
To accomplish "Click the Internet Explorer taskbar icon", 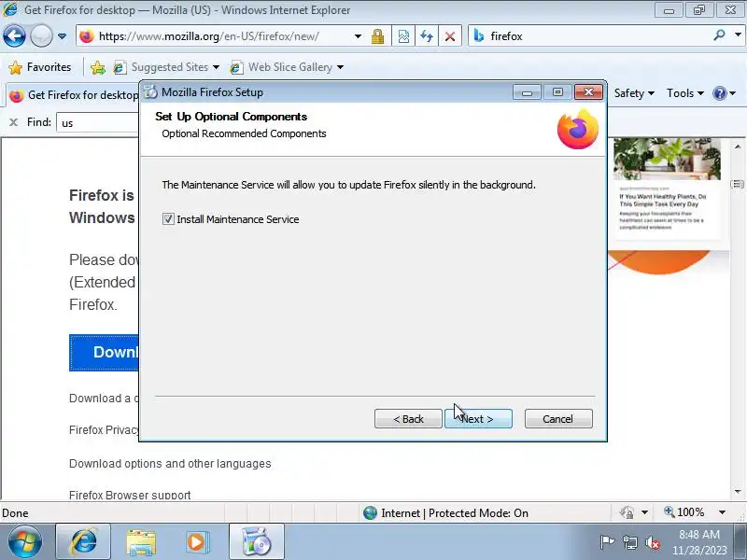I will (x=83, y=542).
